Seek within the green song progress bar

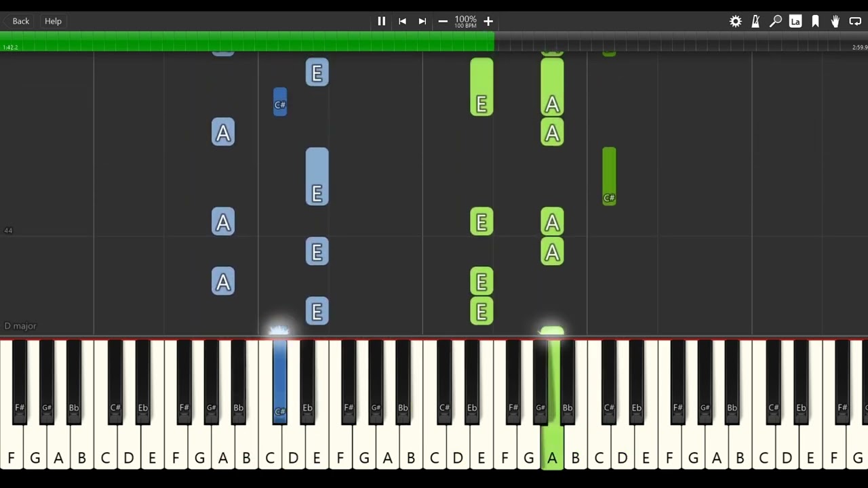pyautogui.click(x=247, y=41)
